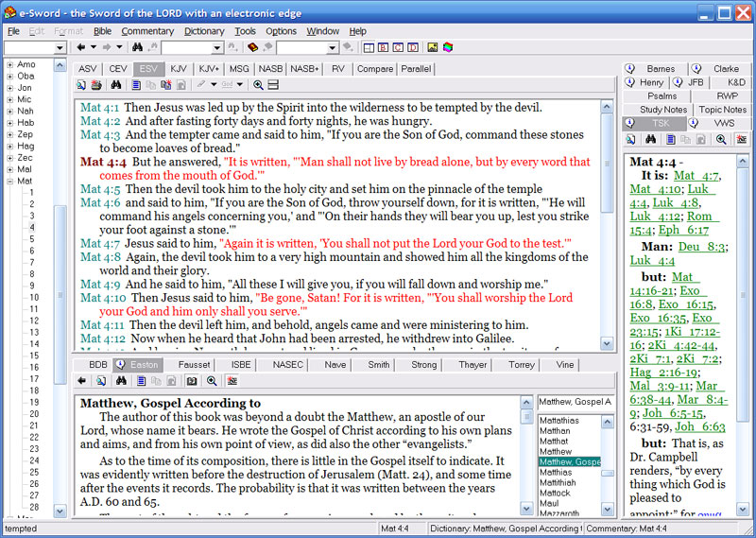Follow the Exo 16:35 cross-reference link
Image resolution: width=756 pixels, height=538 pixels.
coord(658,318)
